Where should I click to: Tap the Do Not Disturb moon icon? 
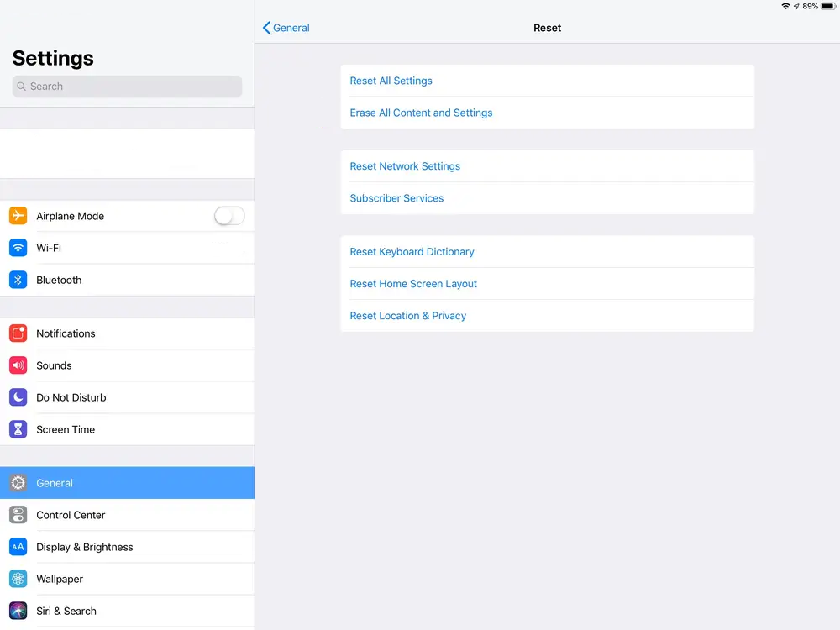[18, 397]
